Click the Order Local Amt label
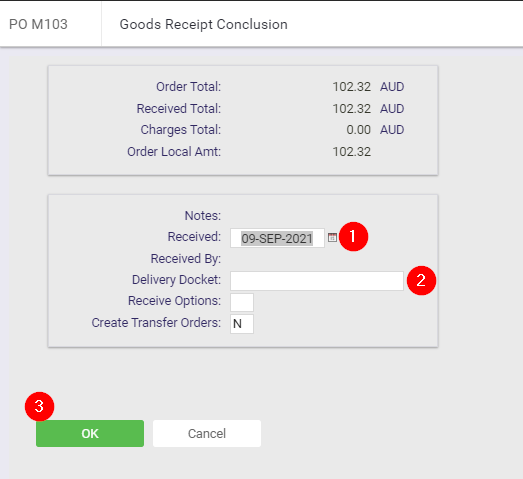 [x=174, y=152]
